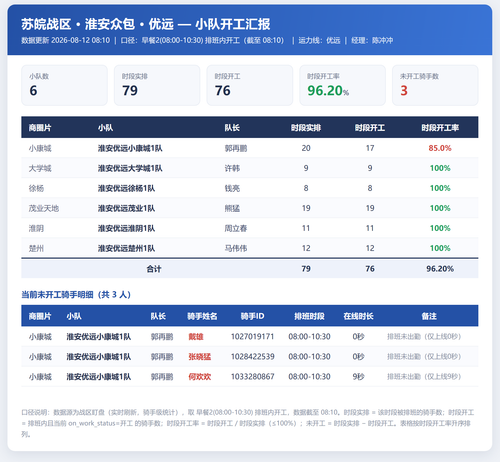Click the red 85.0% rate value
Viewport: 500px width, 462px height.
coord(440,148)
